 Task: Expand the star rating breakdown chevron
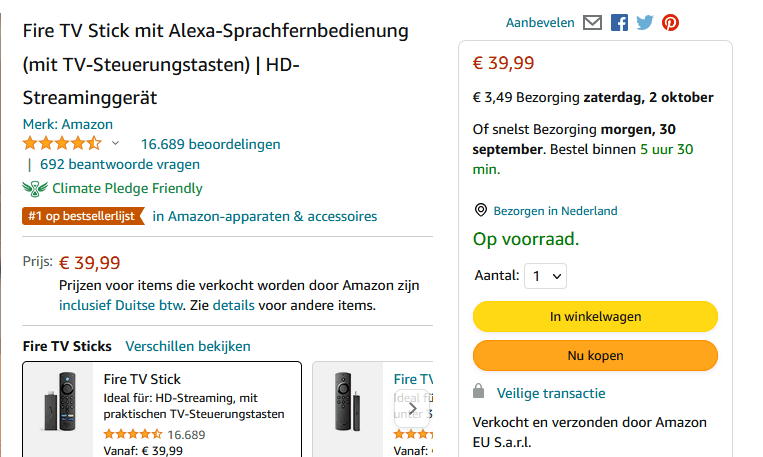pyautogui.click(x=115, y=144)
